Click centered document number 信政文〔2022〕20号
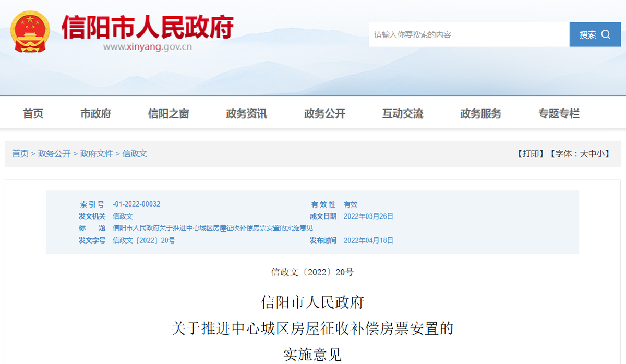Screen dimensions: 626x364 pos(312,272)
